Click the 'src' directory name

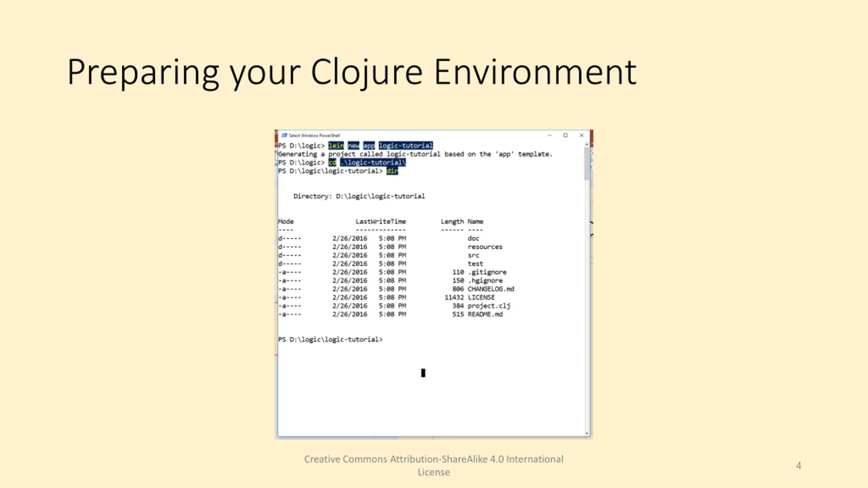[473, 255]
